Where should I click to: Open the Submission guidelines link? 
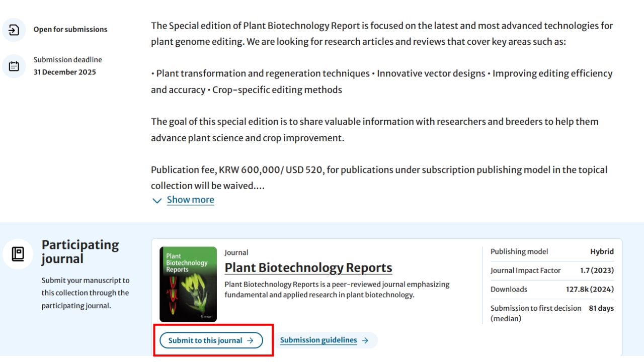(x=318, y=340)
